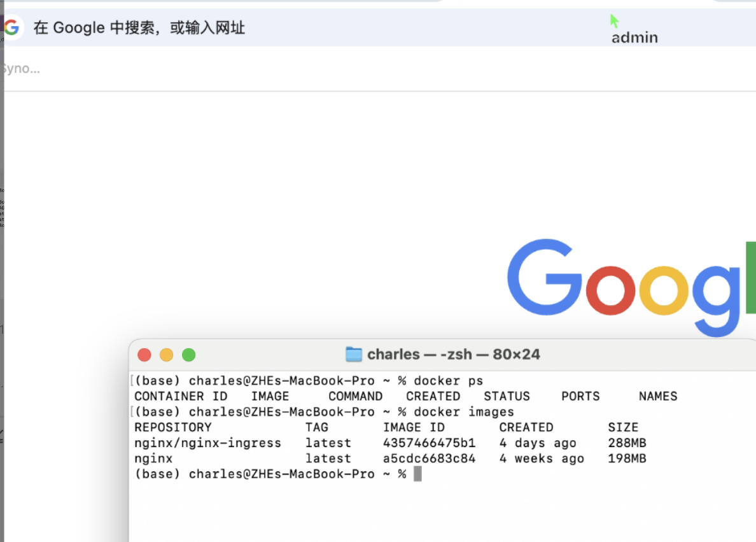Click the SIZE column header
Screen dimensions: 756x542
[623, 427]
